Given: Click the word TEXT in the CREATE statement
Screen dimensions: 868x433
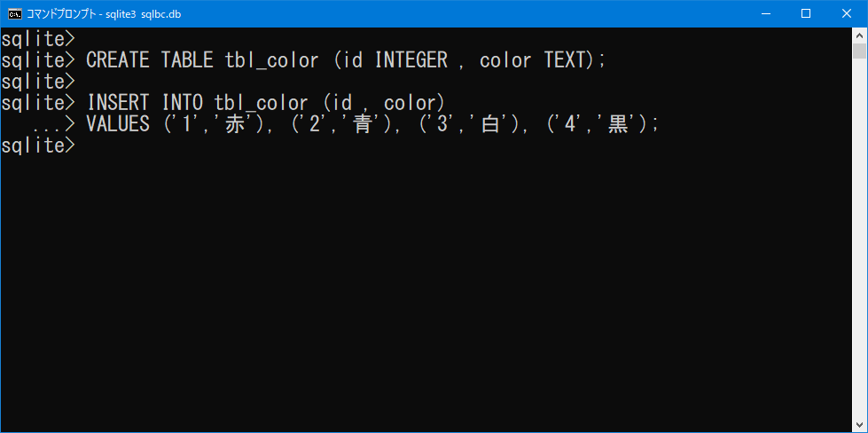Looking at the screenshot, I should click(x=565, y=60).
